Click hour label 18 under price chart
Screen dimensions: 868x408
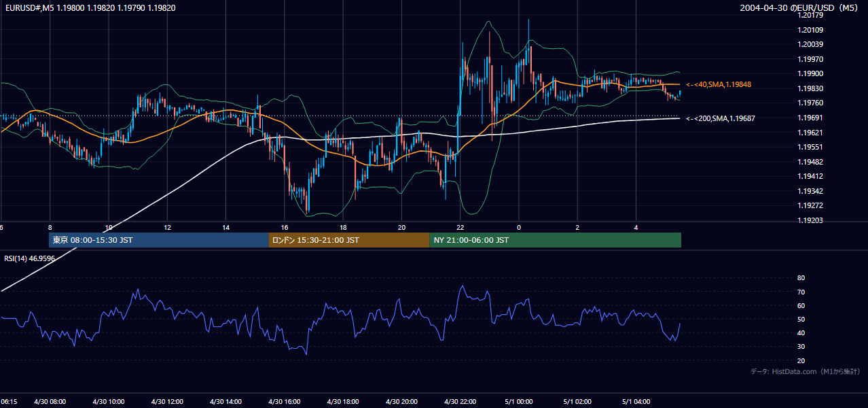pyautogui.click(x=343, y=228)
